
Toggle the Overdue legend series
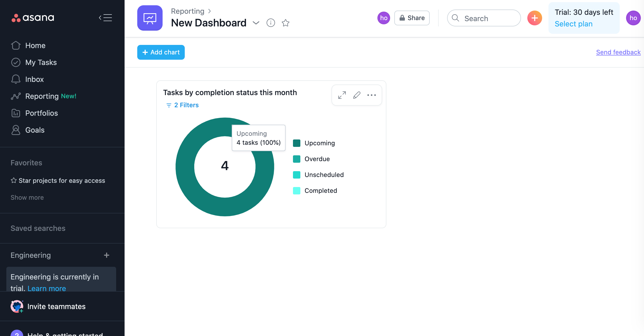(x=317, y=159)
